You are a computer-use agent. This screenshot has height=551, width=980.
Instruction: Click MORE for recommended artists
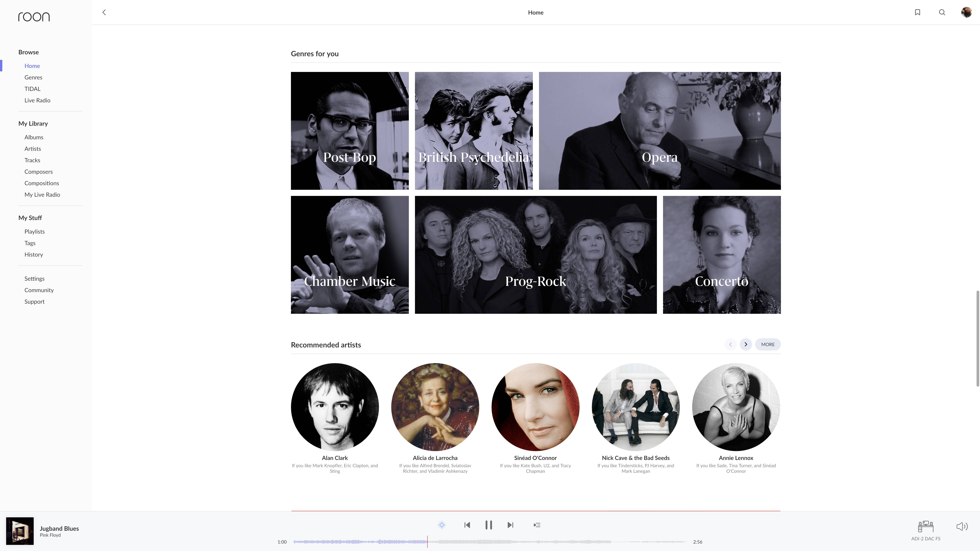coord(768,344)
